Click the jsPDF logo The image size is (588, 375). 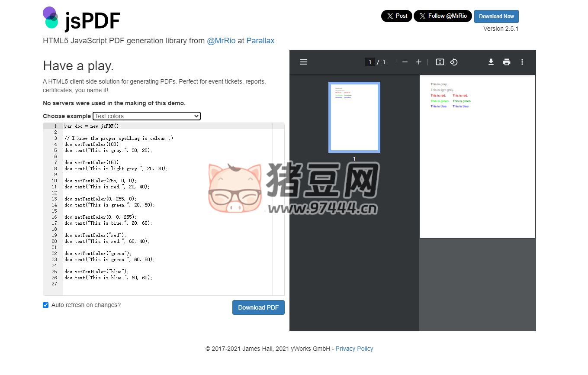coord(81,19)
